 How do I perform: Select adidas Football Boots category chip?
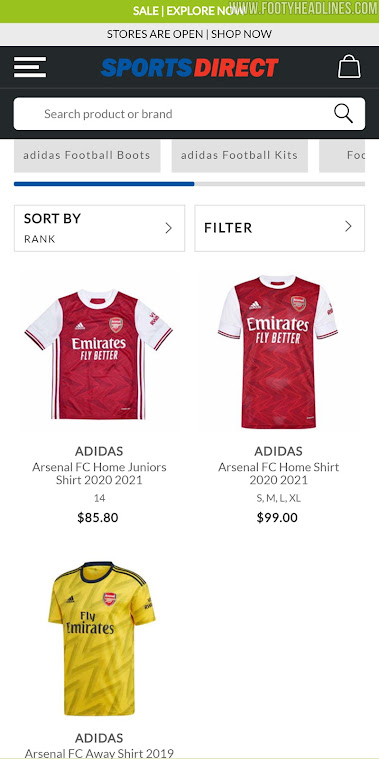[87, 155]
